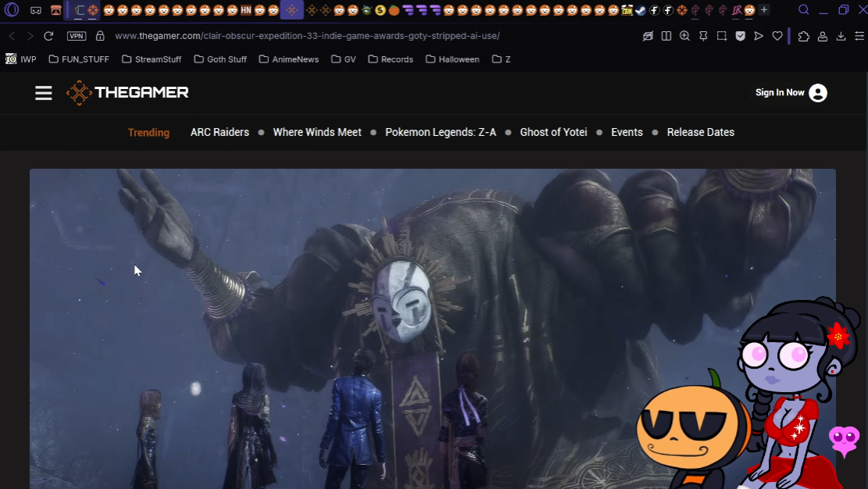This screenshot has width=868, height=489.
Task: Click the user avatar beside Sign In
Action: tap(818, 93)
